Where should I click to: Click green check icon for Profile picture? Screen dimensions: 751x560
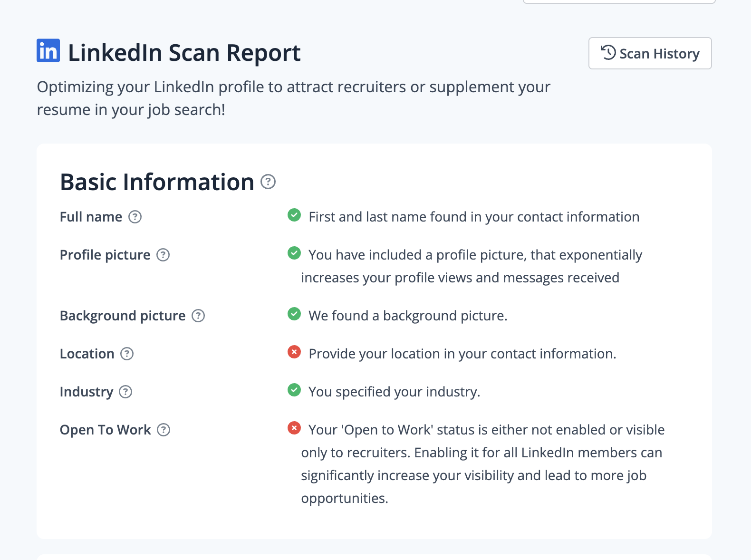tap(294, 253)
